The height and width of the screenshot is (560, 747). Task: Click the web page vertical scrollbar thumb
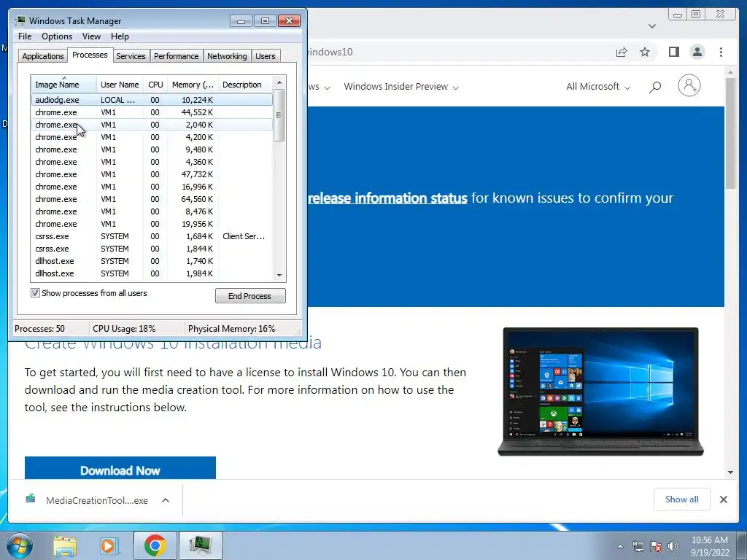coord(730,133)
